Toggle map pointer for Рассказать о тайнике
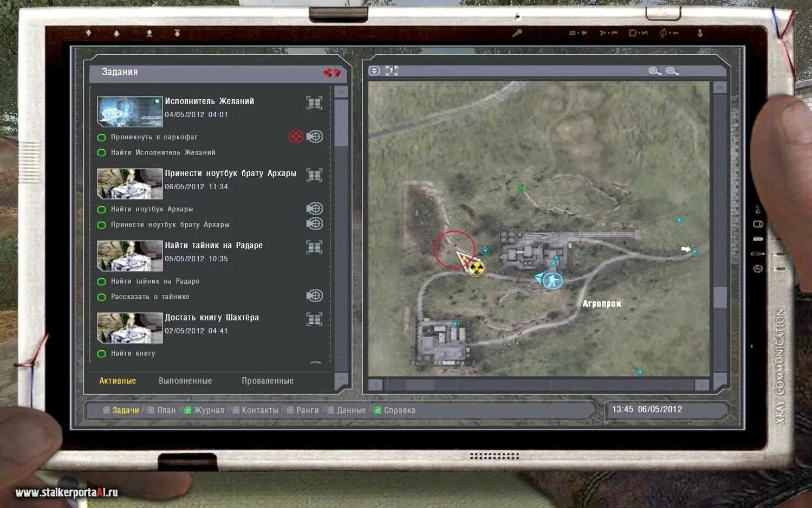This screenshot has height=508, width=812. 315,295
